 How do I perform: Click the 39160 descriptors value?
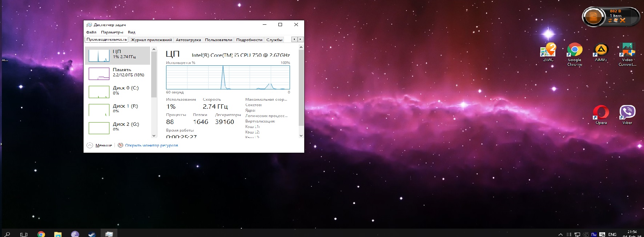[x=225, y=122]
